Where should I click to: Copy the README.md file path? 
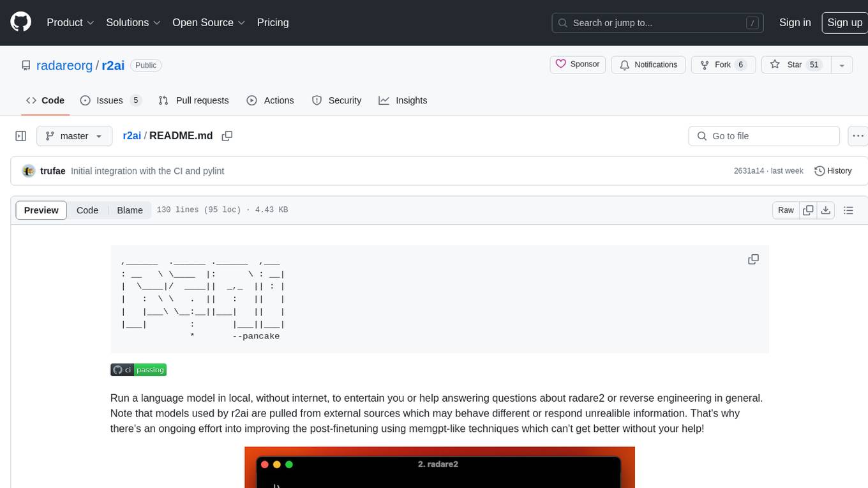(227, 136)
